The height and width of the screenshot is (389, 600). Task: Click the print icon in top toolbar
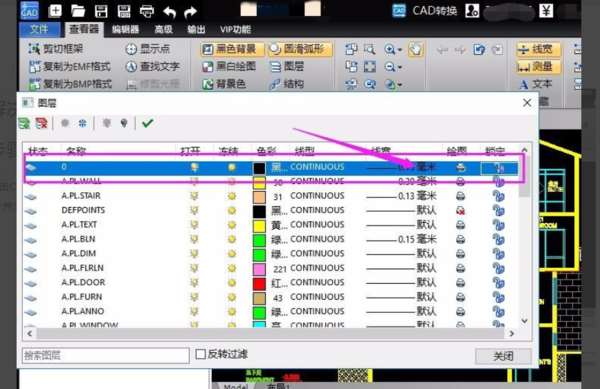147,11
